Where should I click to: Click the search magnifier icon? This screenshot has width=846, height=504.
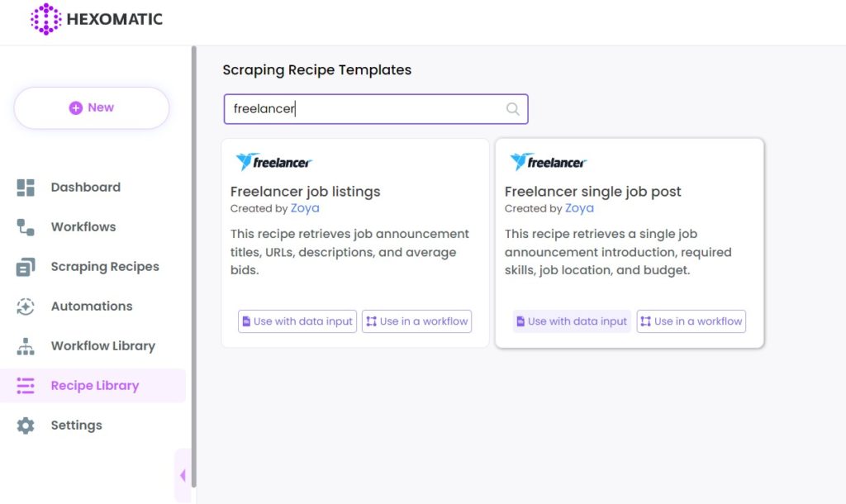click(x=512, y=109)
